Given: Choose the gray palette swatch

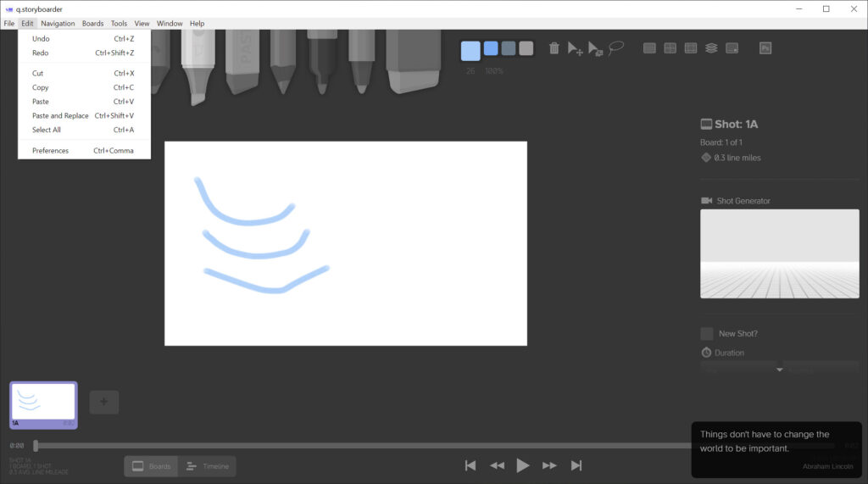Looking at the screenshot, I should (526, 48).
